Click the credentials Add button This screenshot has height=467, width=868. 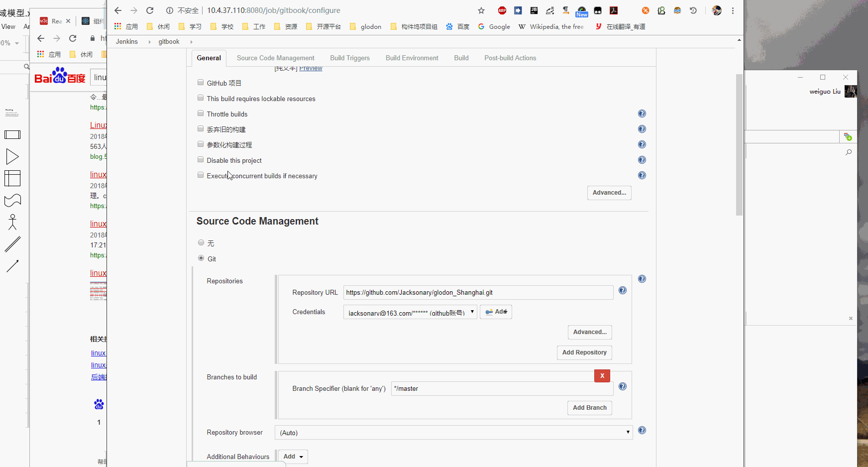(x=496, y=312)
